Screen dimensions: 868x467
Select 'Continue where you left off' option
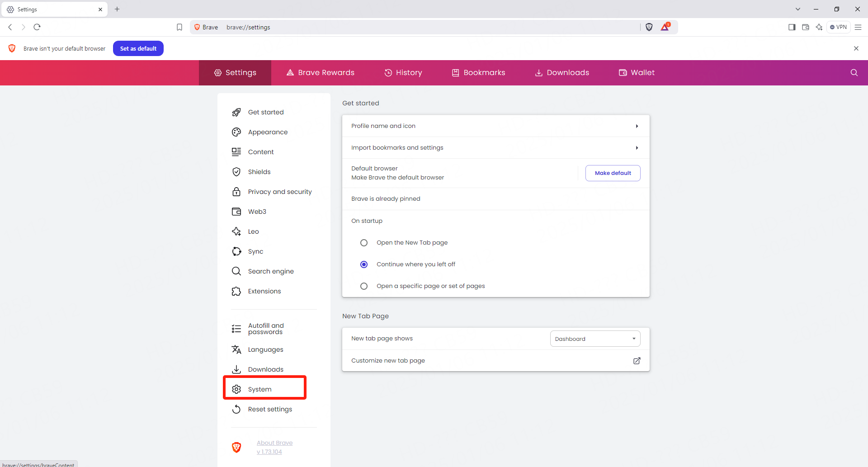tap(364, 264)
